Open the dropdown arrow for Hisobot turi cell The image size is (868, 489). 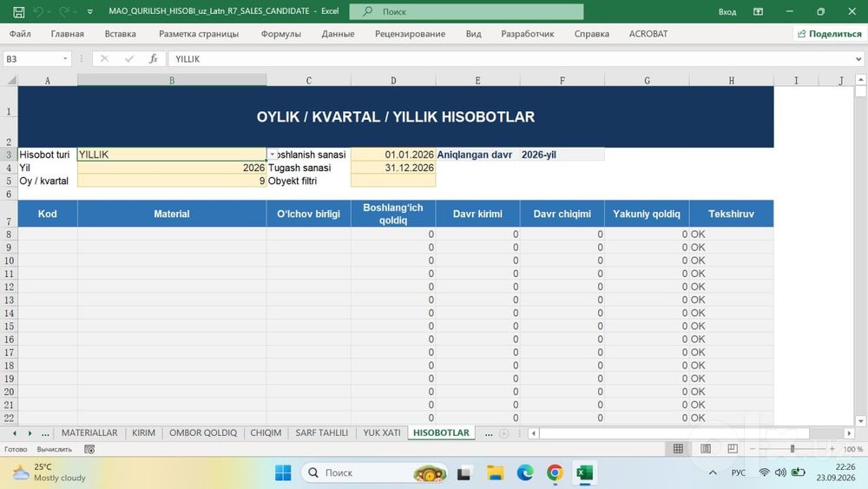tap(272, 155)
